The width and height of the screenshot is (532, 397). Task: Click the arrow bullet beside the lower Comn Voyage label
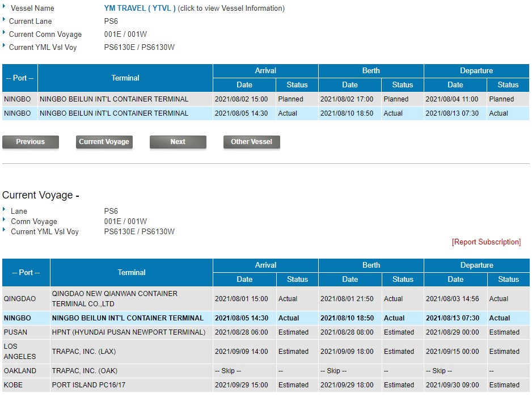click(x=5, y=221)
